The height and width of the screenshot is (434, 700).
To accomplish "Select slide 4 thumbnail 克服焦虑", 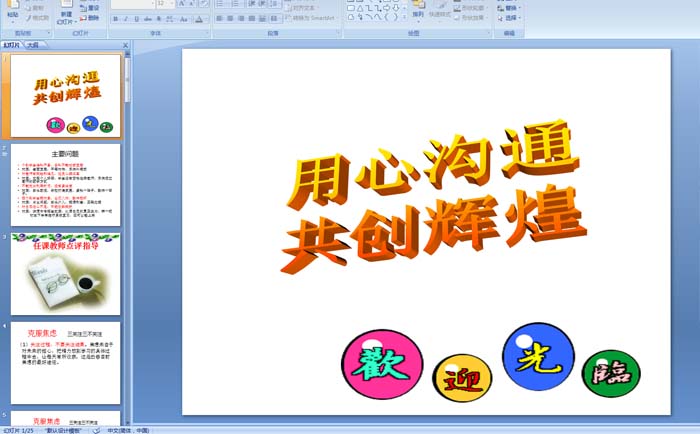I will (66, 363).
